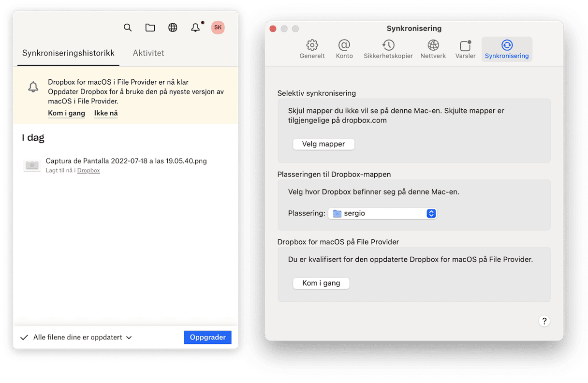This screenshot has height=383, width=588.
Task: Open the Captura de Pantalla file thumbnail
Action: [32, 165]
